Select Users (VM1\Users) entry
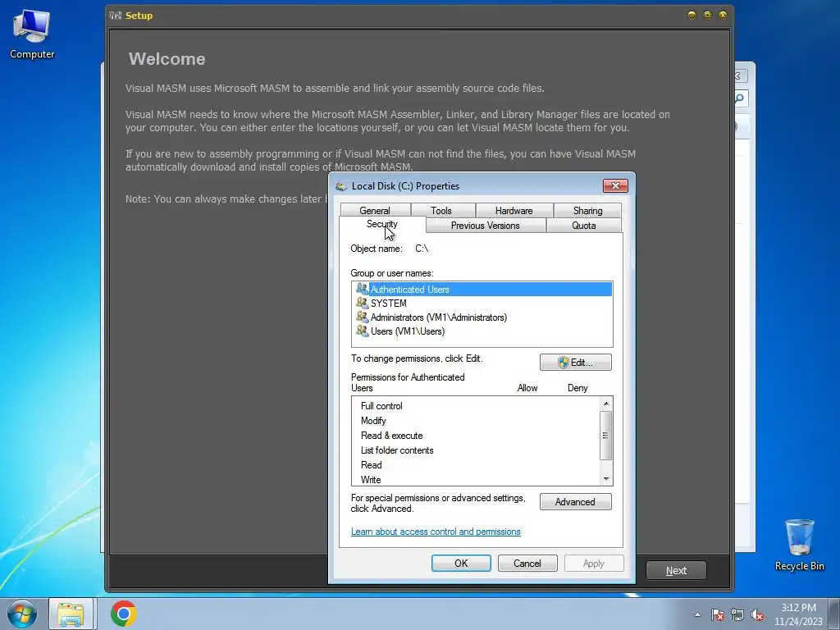 point(482,331)
